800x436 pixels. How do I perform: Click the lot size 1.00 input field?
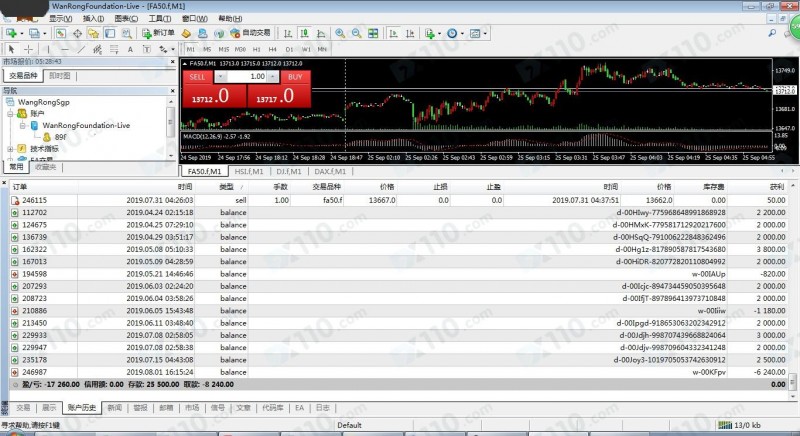pyautogui.click(x=245, y=76)
